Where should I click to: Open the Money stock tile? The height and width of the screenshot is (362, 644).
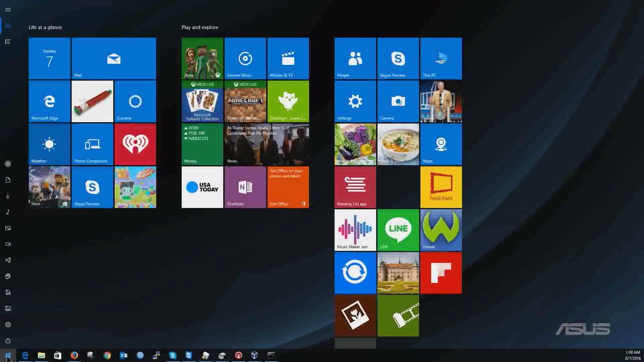202,144
